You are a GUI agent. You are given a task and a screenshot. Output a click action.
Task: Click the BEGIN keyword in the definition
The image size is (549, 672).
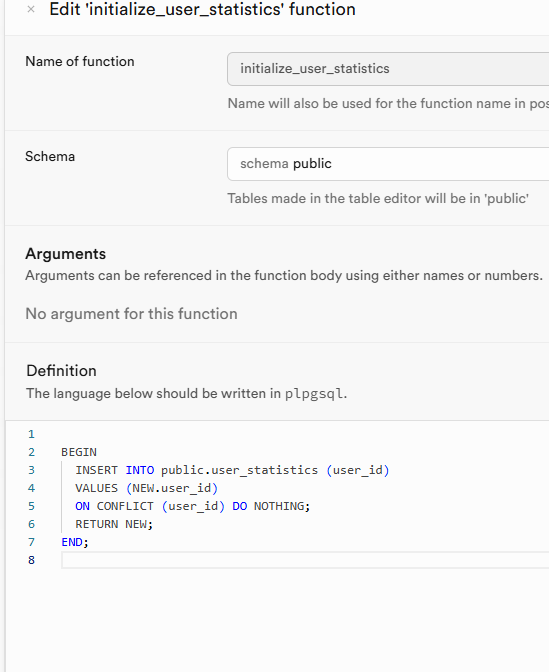[x=79, y=452]
